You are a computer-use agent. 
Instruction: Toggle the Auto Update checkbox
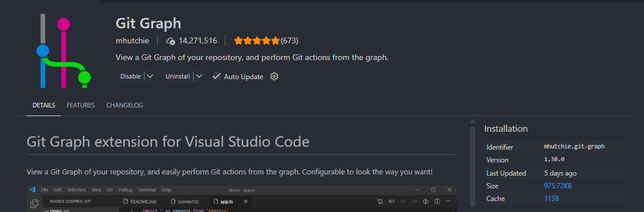tap(216, 76)
